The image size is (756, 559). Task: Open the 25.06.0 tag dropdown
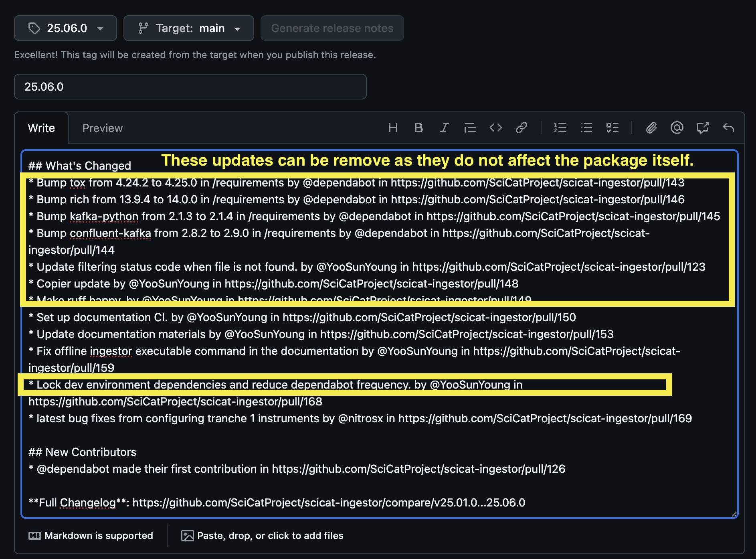click(x=65, y=28)
